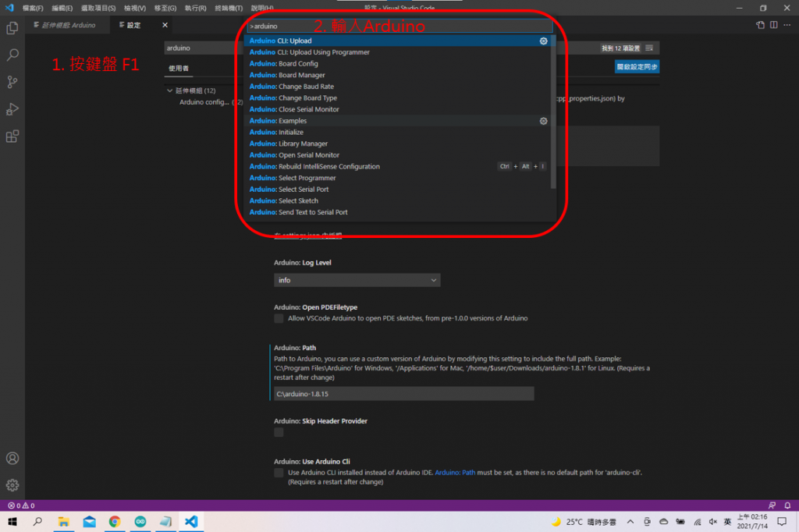Select Arduino: Close Serial Monitor command
The image size is (799, 532).
(x=397, y=109)
